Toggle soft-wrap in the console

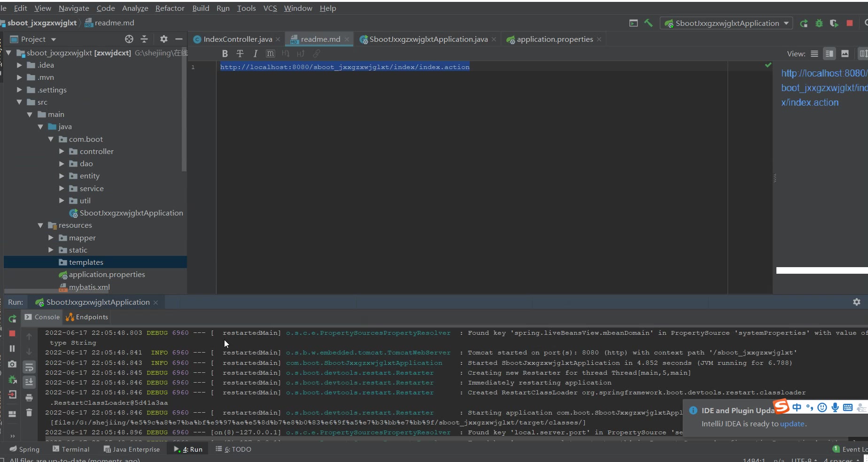click(29, 367)
